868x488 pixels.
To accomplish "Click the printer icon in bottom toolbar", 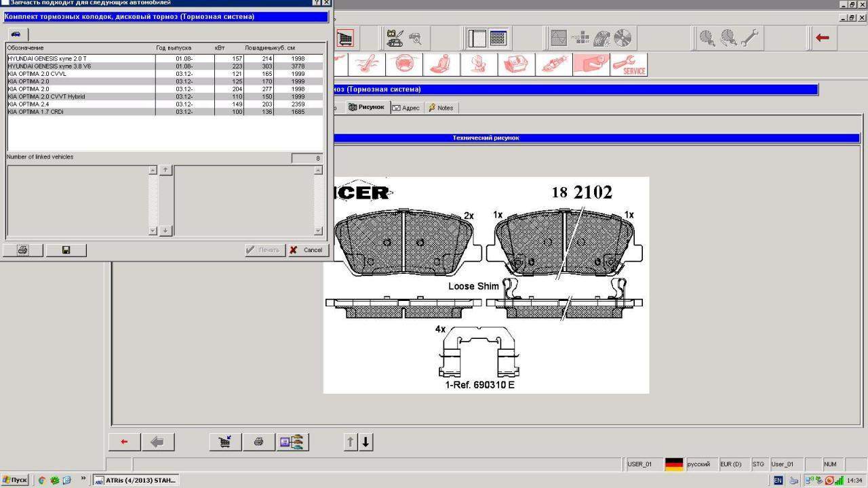I will coord(258,442).
